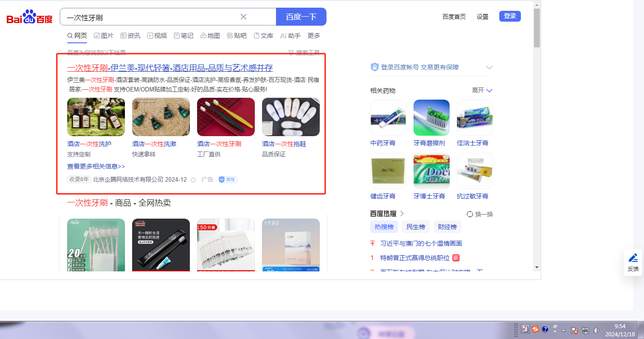Click the 酒店一次性拖鞋 link

pos(284,144)
